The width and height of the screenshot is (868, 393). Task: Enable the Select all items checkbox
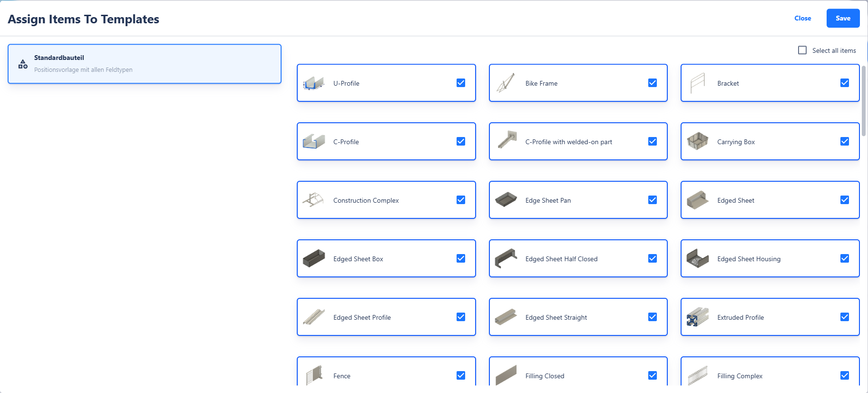(802, 50)
